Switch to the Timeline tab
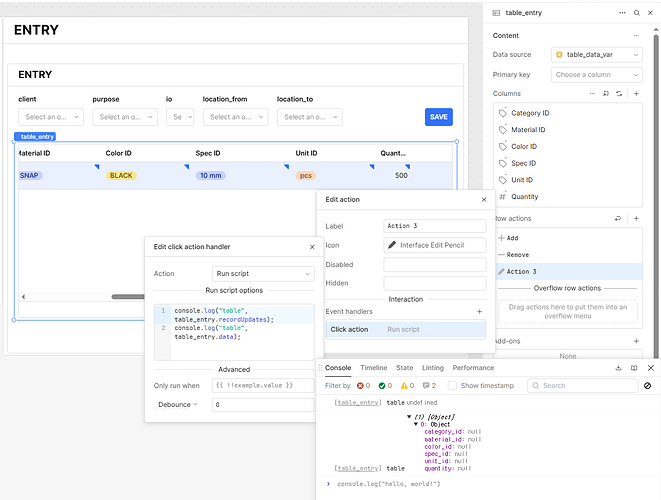The image size is (661, 500). (373, 368)
